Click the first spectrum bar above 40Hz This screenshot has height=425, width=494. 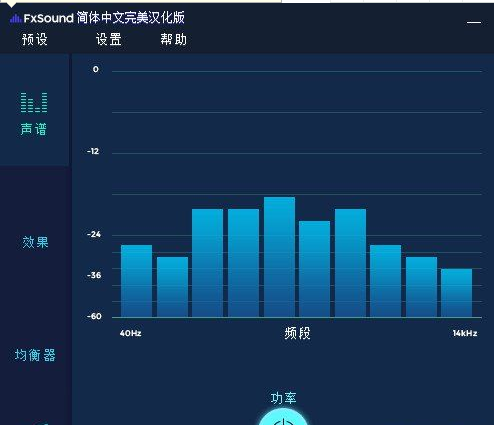click(x=136, y=281)
